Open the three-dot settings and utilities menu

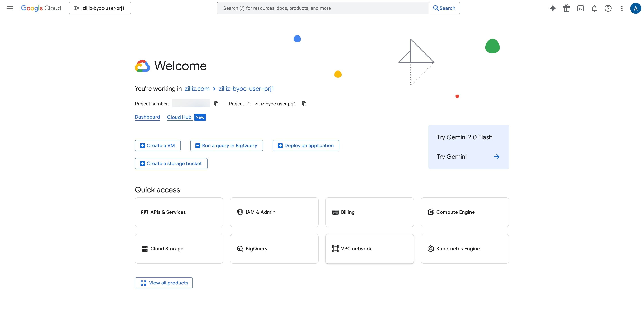coord(622,8)
